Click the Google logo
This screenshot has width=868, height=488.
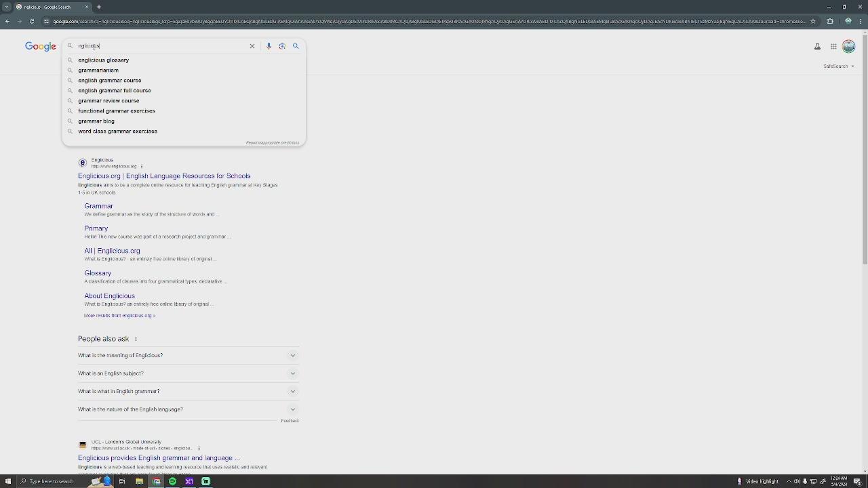coord(40,46)
